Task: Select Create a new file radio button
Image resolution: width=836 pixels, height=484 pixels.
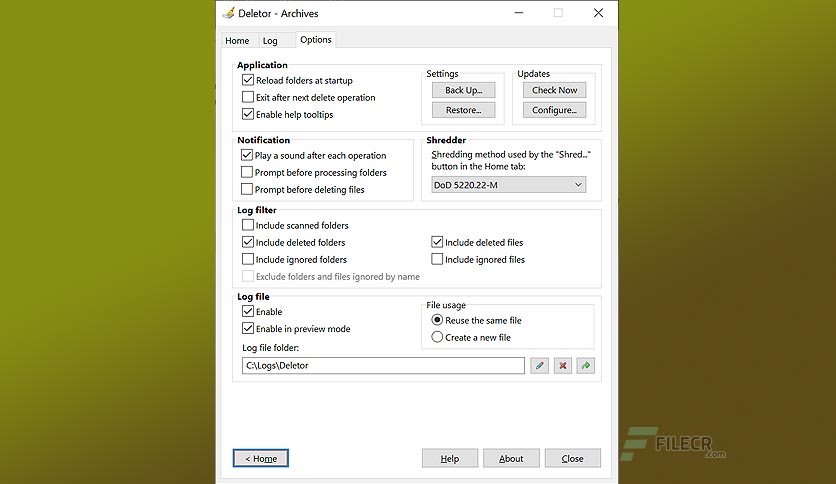Action: 437,337
